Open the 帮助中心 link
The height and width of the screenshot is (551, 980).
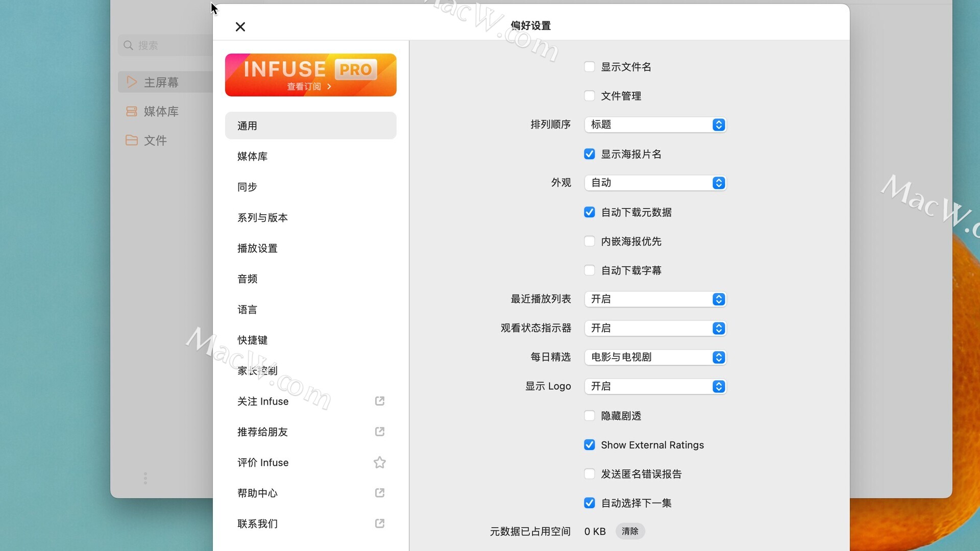point(310,493)
